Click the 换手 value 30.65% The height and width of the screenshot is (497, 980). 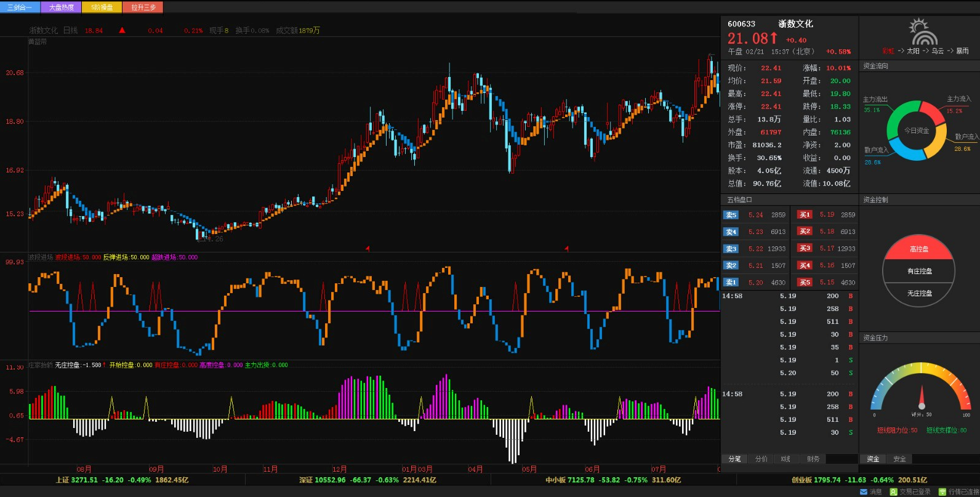[769, 158]
